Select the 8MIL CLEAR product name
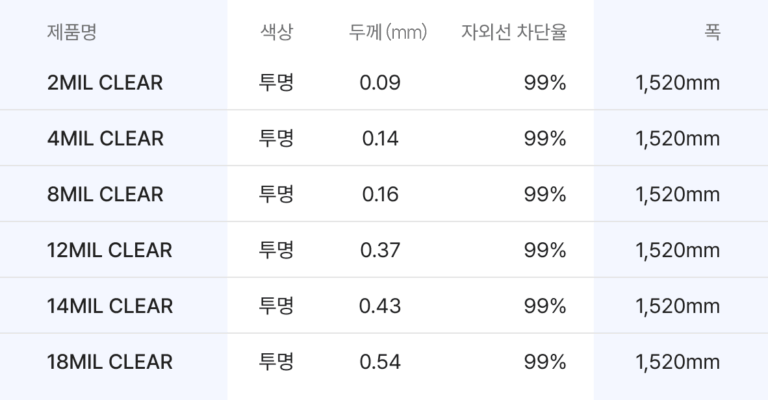768x400 pixels. click(105, 194)
